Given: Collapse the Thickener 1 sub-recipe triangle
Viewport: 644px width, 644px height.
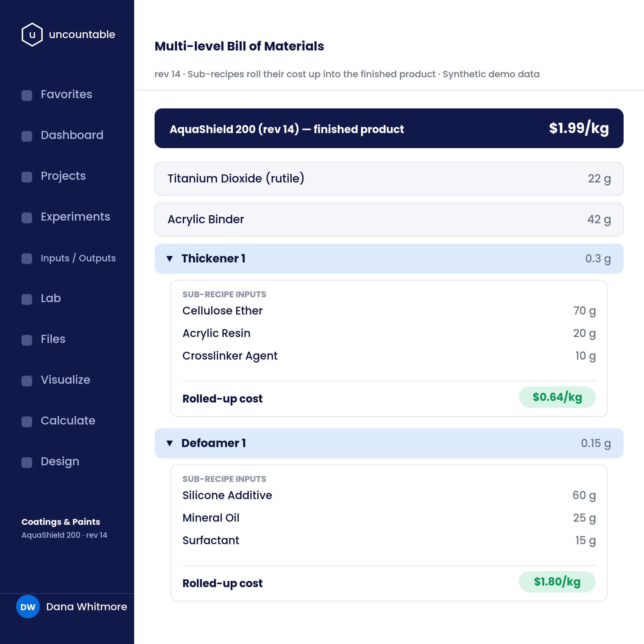Looking at the screenshot, I should point(170,259).
